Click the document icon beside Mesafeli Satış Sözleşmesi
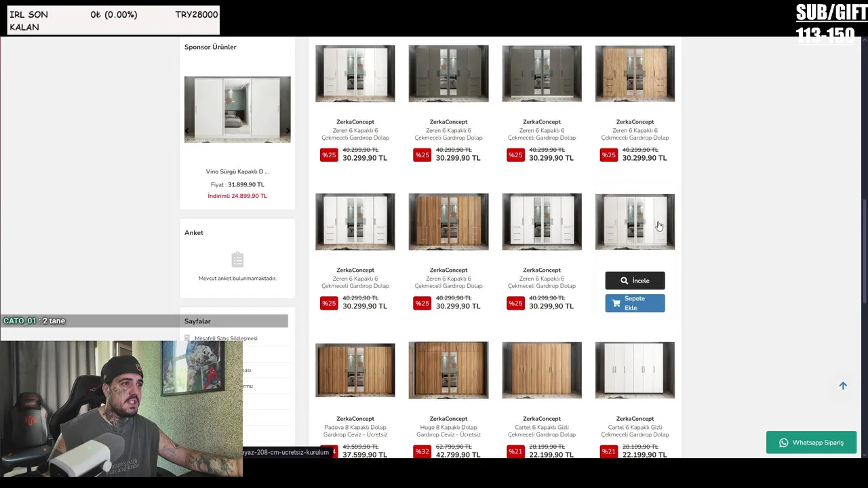Viewport: 868px width, 488px height. [187, 338]
